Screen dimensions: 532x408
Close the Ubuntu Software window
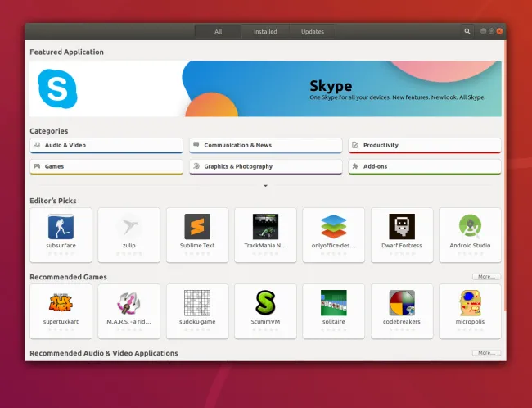[x=499, y=31]
